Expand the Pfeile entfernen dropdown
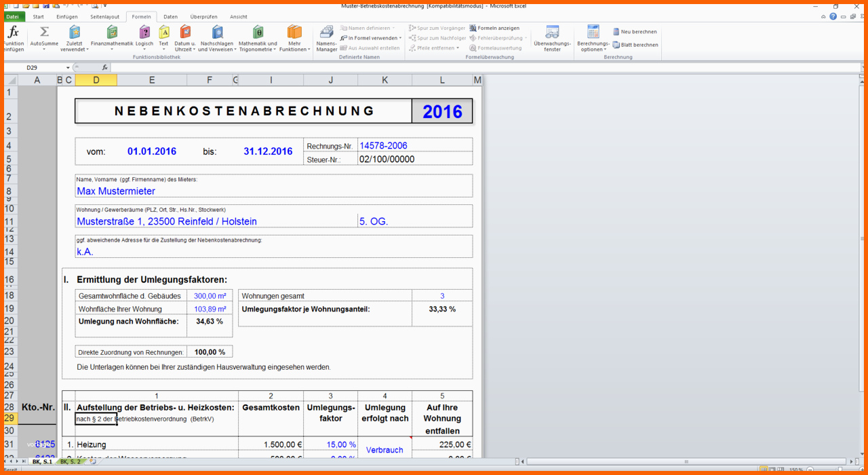This screenshot has height=475, width=868. [x=458, y=48]
